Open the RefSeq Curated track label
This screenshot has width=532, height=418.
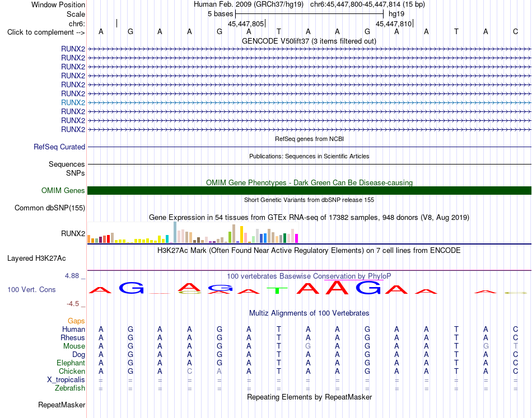(x=59, y=147)
